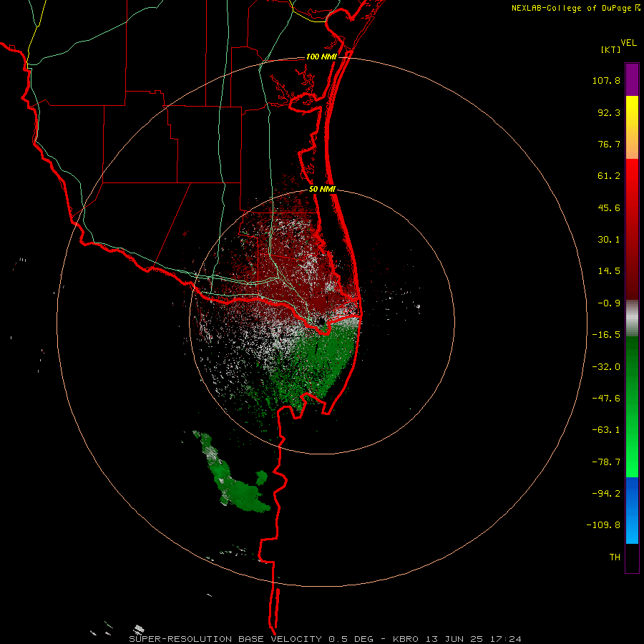The width and height of the screenshot is (644, 644).
Task: Select the 92.3 legend value
Action: click(609, 112)
